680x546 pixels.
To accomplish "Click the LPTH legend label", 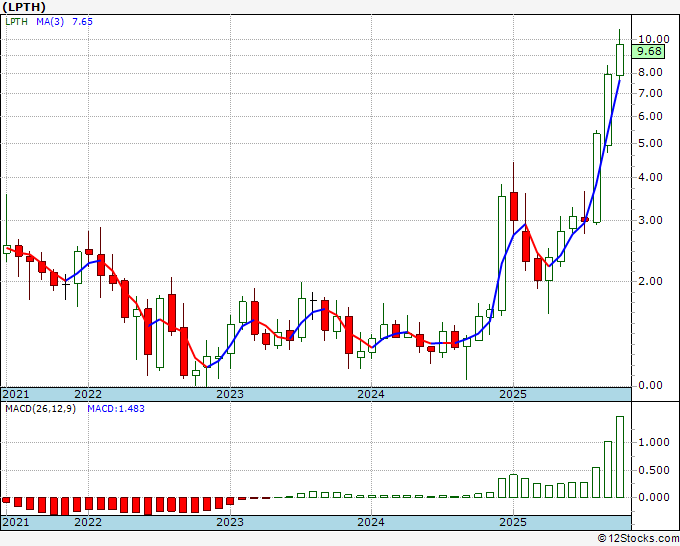I will [16, 21].
